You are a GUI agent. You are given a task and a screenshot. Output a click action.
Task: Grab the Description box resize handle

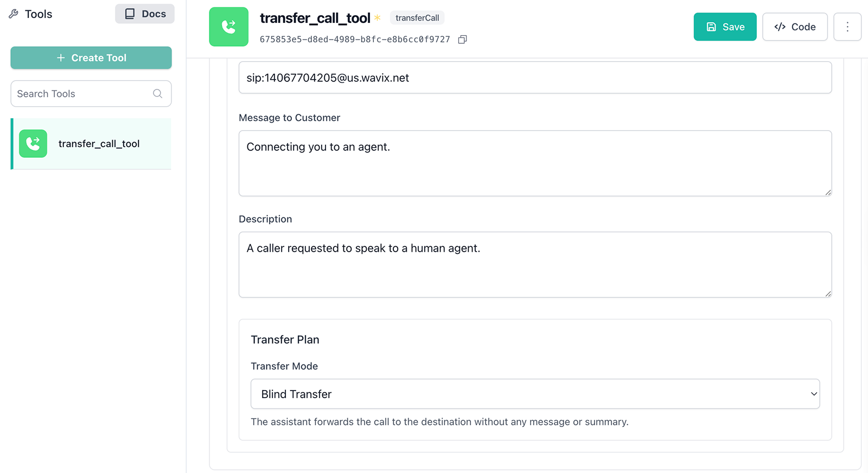point(828,294)
